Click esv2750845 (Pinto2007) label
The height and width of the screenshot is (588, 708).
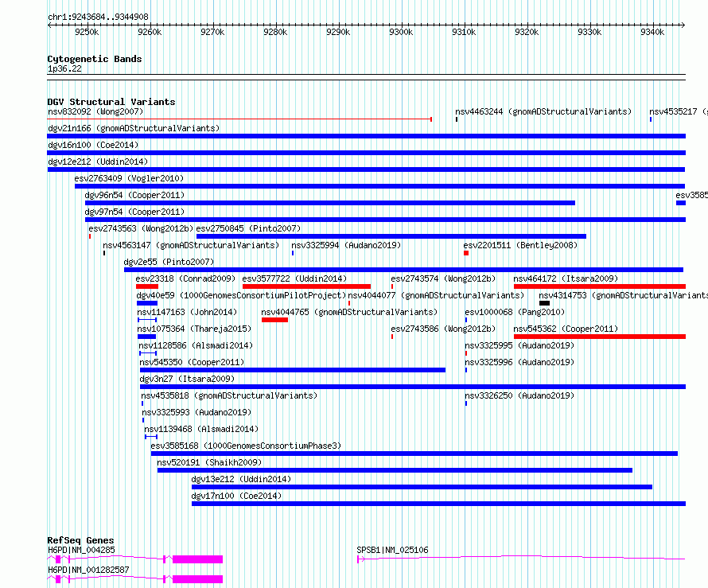click(x=248, y=228)
